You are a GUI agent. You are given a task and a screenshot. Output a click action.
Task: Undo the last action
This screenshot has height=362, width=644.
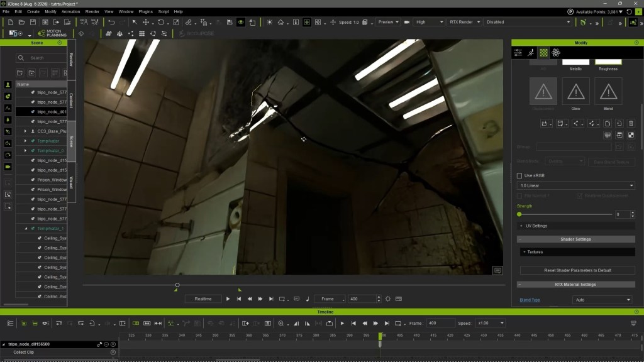tap(111, 22)
